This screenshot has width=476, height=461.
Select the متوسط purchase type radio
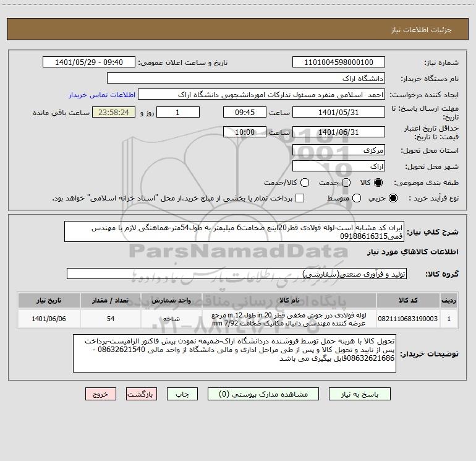357,198
